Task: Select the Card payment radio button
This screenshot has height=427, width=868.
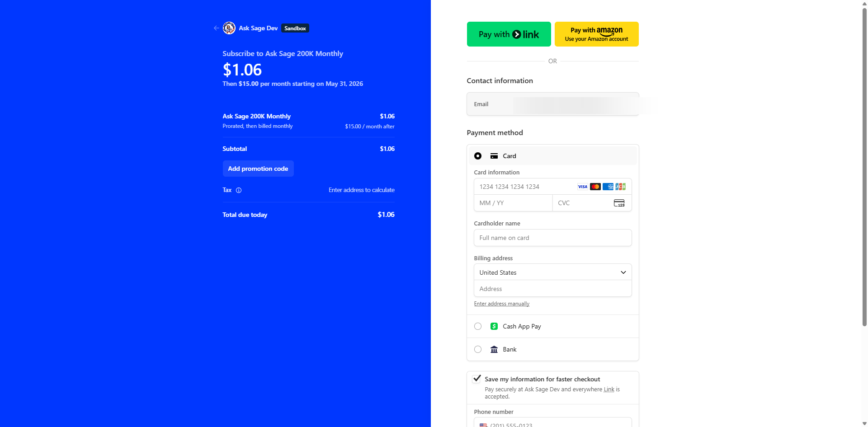Action: tap(478, 156)
